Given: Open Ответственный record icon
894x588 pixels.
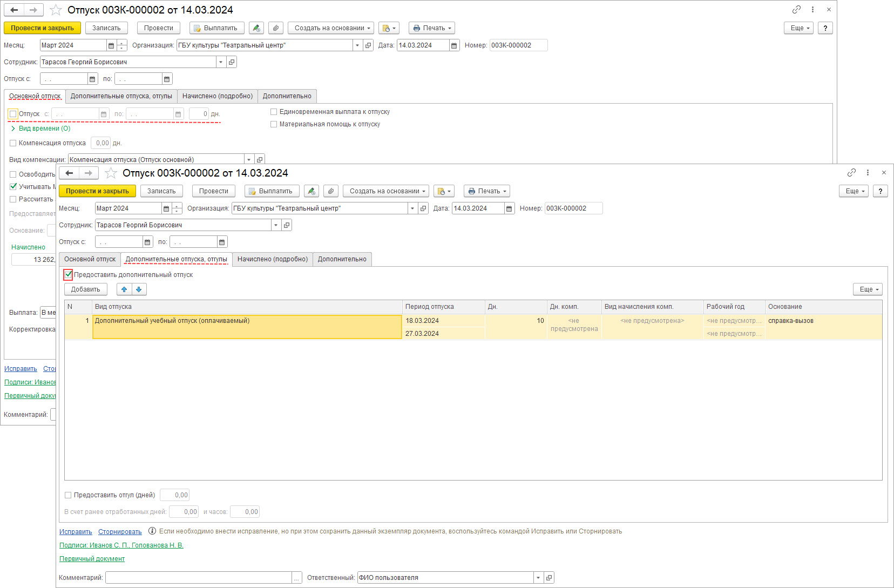Looking at the screenshot, I should point(549,578).
